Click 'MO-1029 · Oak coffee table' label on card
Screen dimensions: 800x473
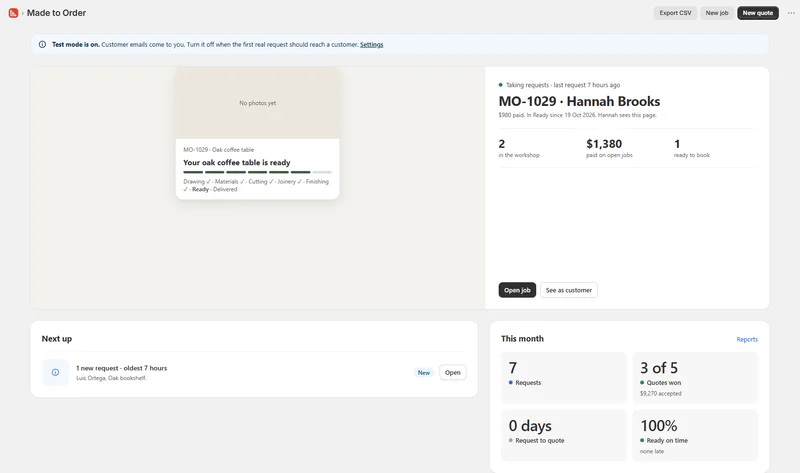tap(218, 150)
